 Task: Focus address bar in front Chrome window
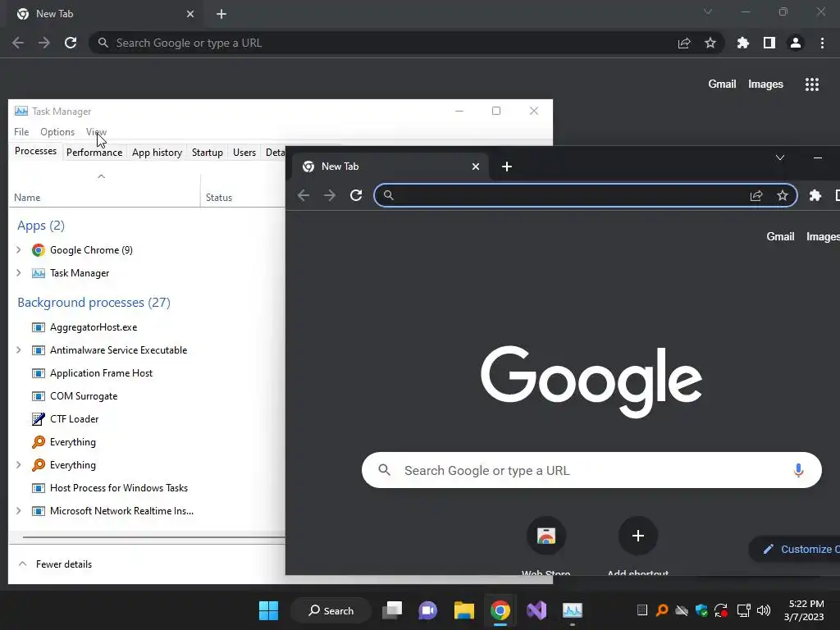(586, 195)
